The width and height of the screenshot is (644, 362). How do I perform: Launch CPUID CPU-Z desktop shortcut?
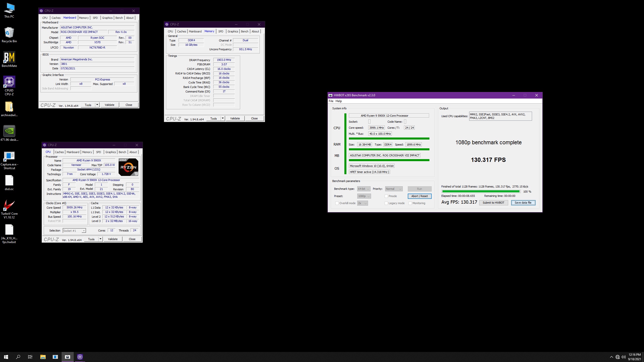tap(9, 86)
